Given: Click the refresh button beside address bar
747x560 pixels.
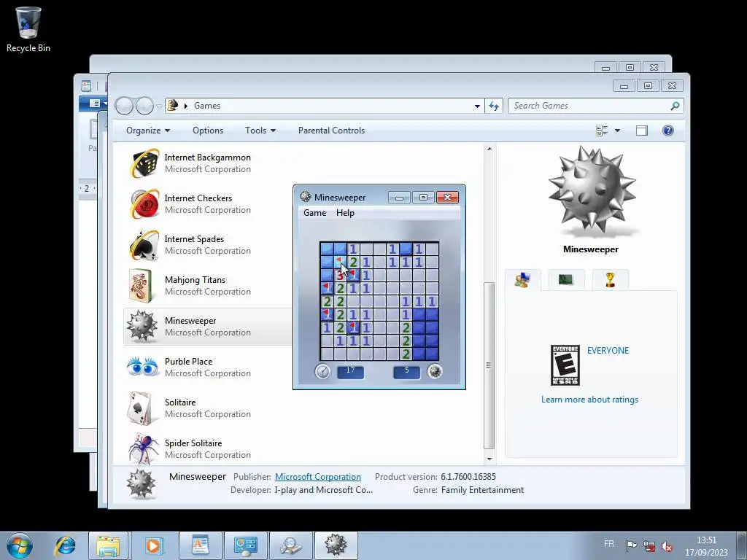Looking at the screenshot, I should (x=494, y=106).
